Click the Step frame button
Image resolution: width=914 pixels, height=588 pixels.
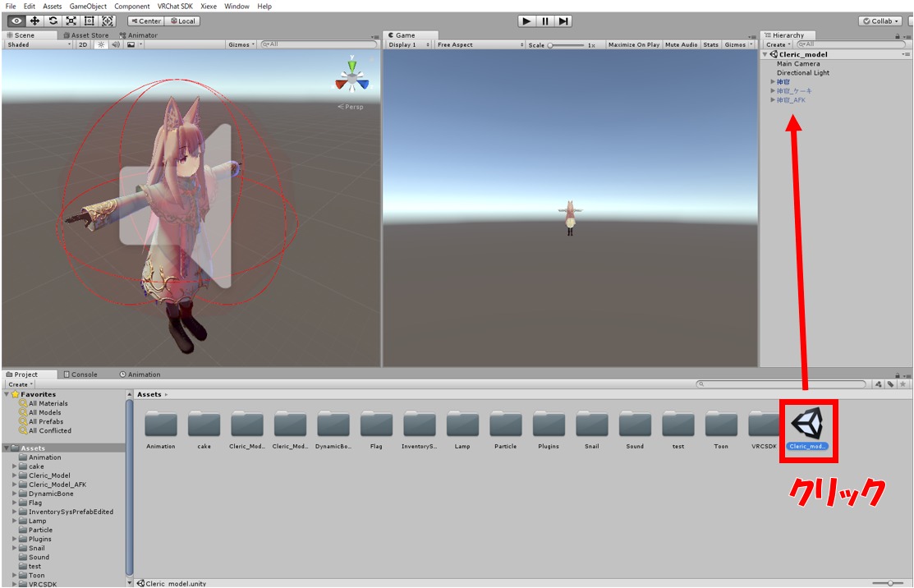563,21
